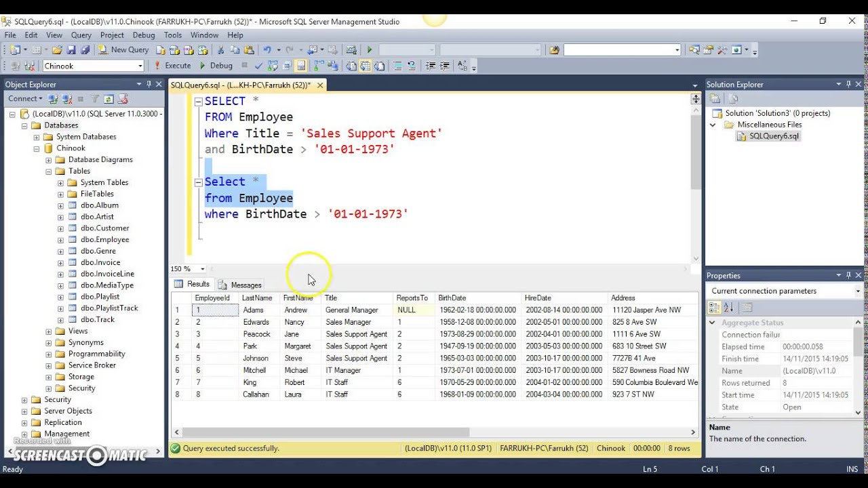868x488 pixels.
Task: Click the Save floppy disk icon
Action: pyautogui.click(x=71, y=49)
